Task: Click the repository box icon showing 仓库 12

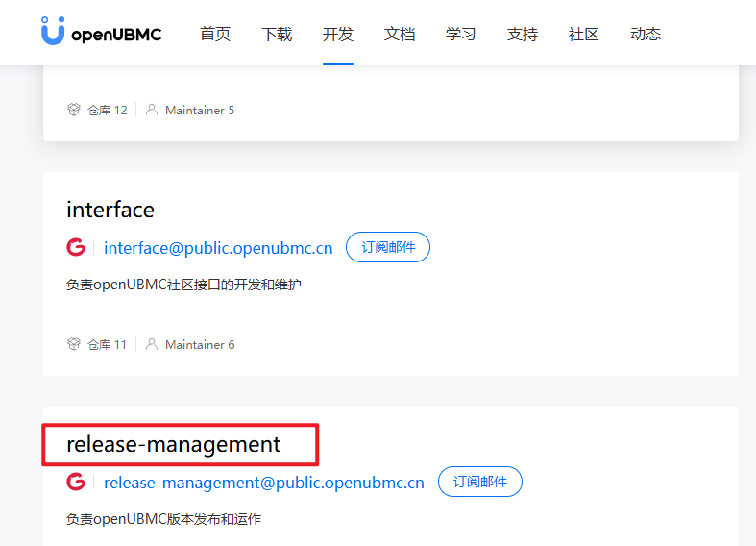Action: (x=74, y=111)
